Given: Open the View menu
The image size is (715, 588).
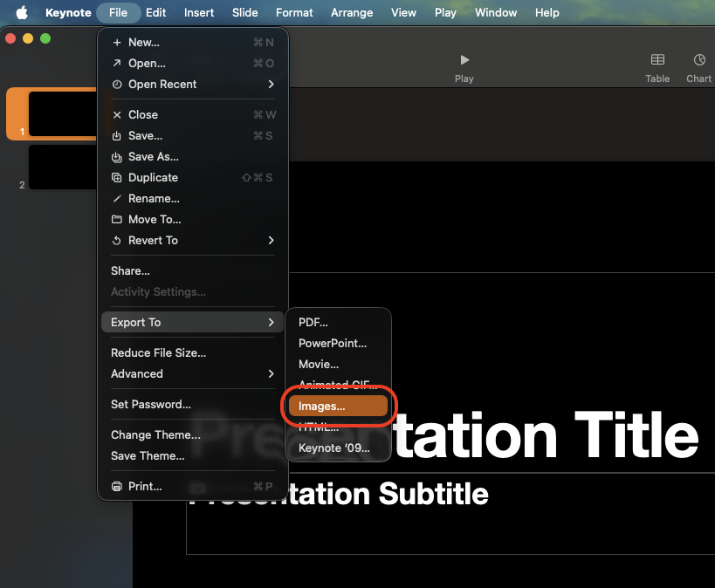Looking at the screenshot, I should pyautogui.click(x=403, y=13).
